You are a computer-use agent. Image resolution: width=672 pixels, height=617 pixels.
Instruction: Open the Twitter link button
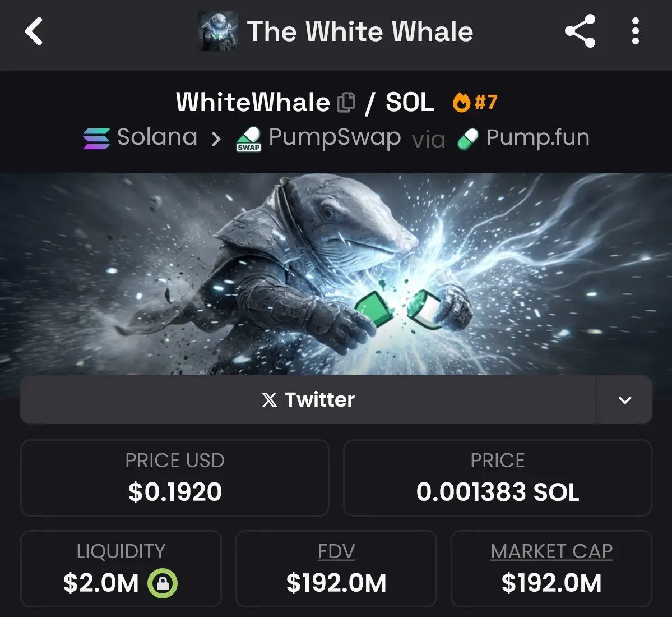pos(308,399)
